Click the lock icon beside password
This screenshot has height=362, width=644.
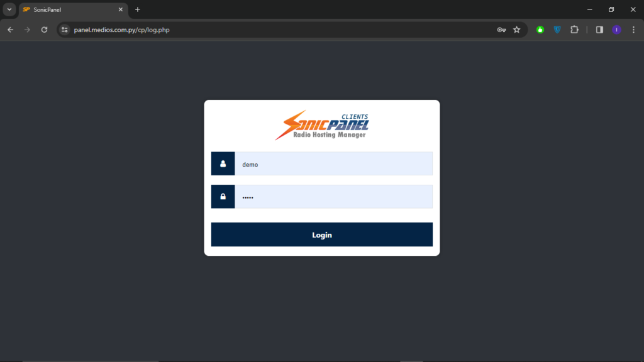click(x=223, y=197)
